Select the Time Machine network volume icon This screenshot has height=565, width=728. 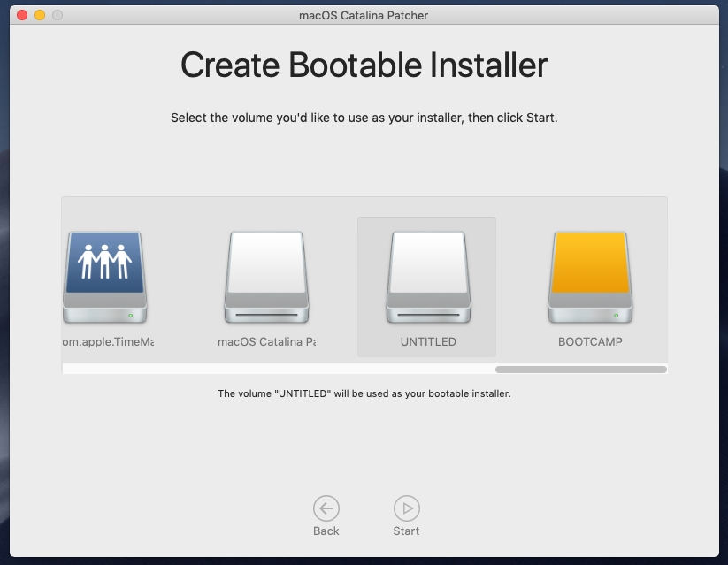click(x=105, y=277)
